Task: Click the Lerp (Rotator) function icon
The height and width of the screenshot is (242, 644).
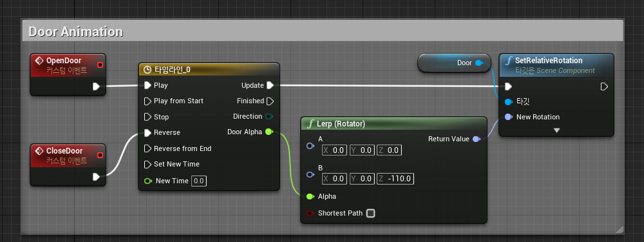Action: coord(311,124)
